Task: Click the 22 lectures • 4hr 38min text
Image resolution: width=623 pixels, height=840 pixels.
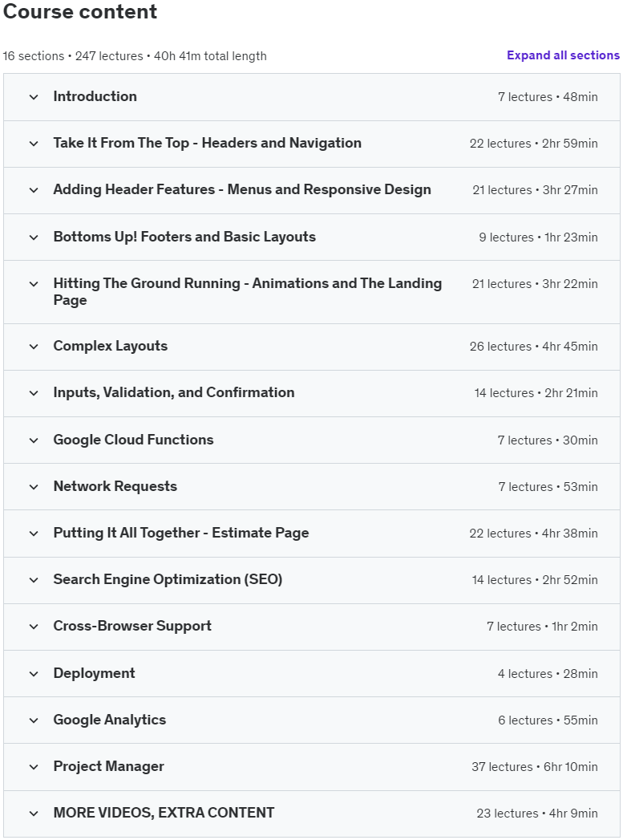Action: (534, 534)
